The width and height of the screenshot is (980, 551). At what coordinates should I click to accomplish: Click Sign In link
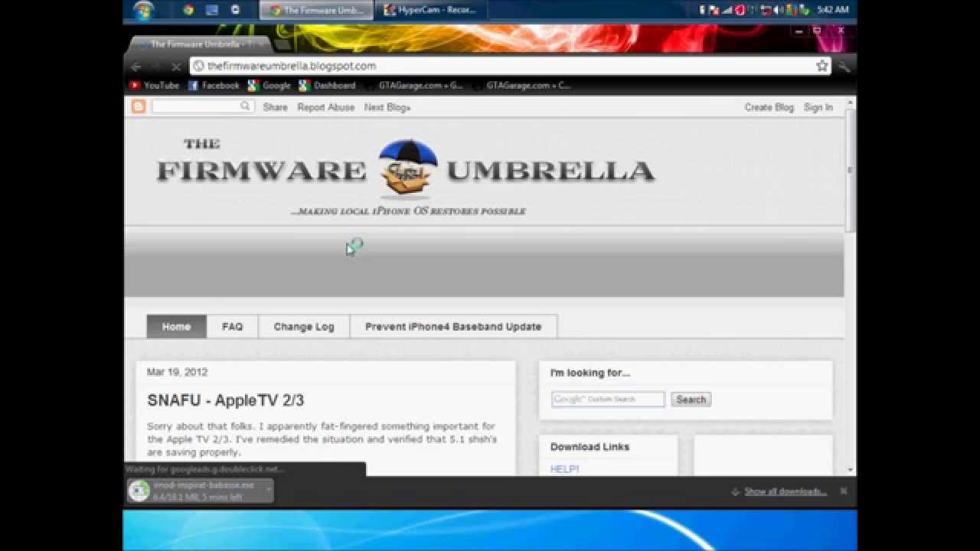pyautogui.click(x=818, y=107)
